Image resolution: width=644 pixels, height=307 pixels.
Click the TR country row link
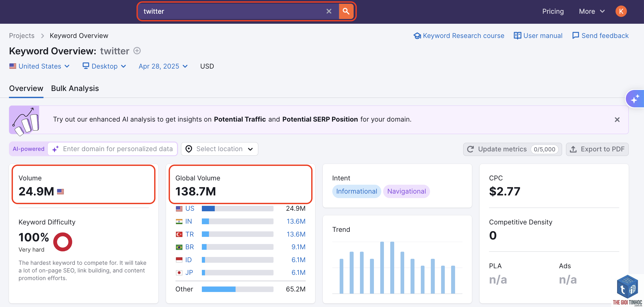(189, 234)
